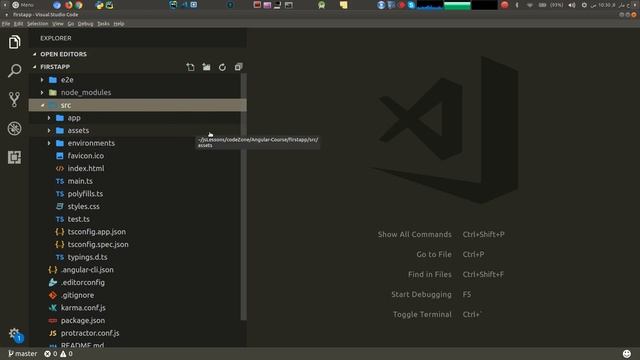Open the Debug view in activity bar
The width and height of the screenshot is (640, 360).
pyautogui.click(x=14, y=129)
